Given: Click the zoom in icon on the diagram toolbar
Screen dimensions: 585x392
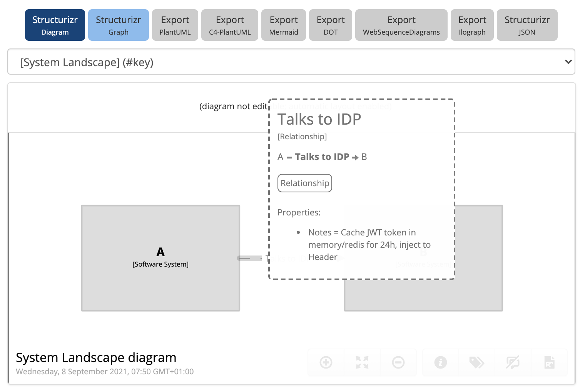Looking at the screenshot, I should 326,362.
